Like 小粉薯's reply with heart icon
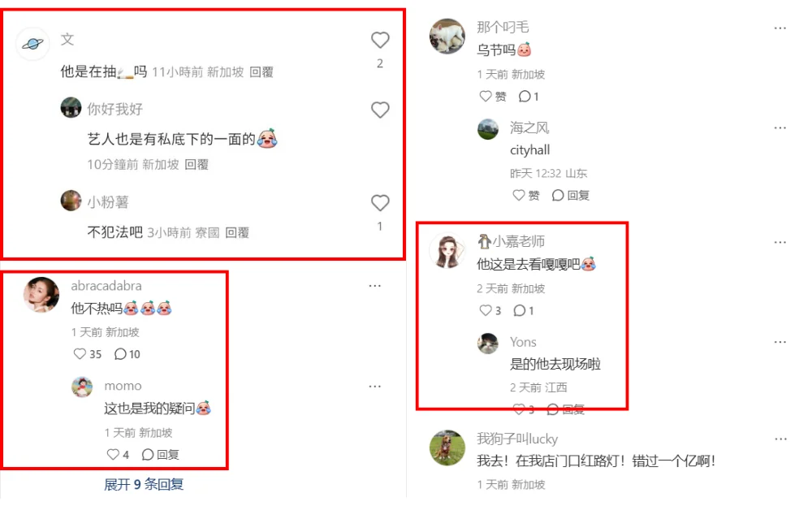 coord(380,202)
